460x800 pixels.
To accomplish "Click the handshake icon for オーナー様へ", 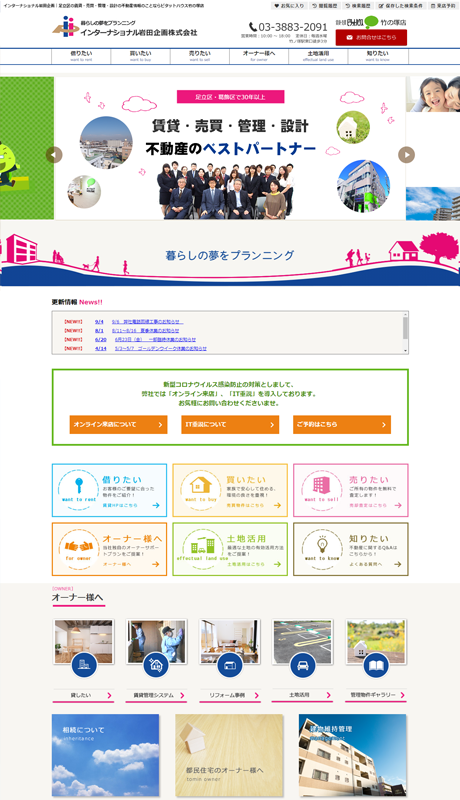I will coord(79,546).
